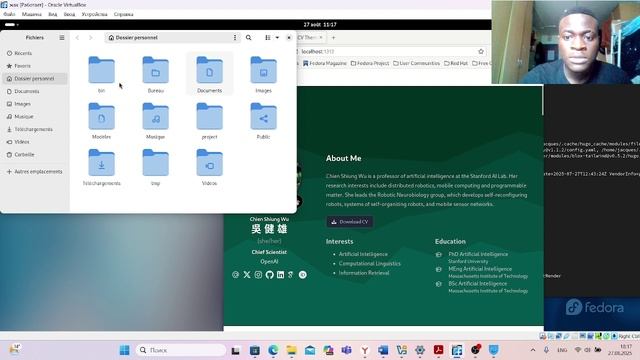The image size is (640, 360).
Task: Click GNOME top bar clock
Action: pyautogui.click(x=320, y=24)
